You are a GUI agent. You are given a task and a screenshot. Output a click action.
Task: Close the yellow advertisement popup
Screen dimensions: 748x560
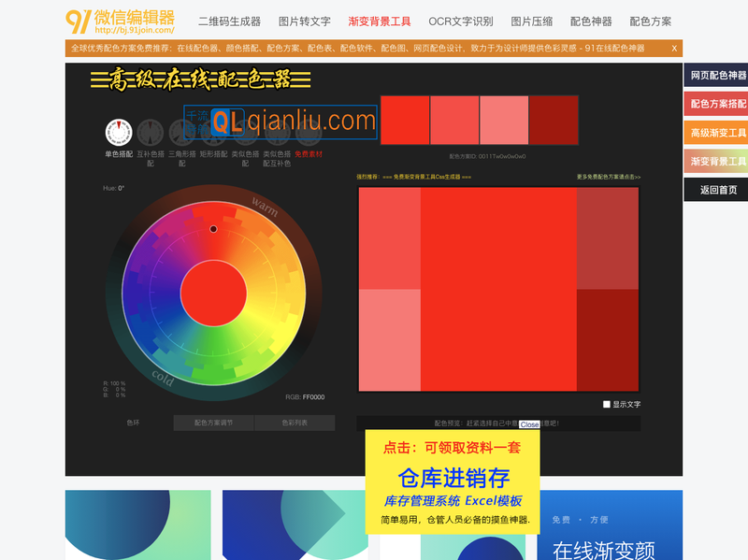[x=529, y=424]
